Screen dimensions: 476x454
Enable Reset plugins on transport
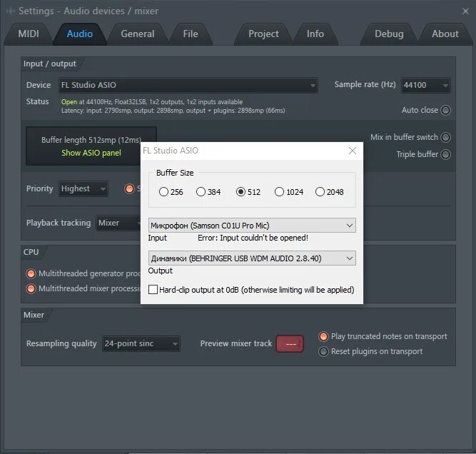(323, 352)
